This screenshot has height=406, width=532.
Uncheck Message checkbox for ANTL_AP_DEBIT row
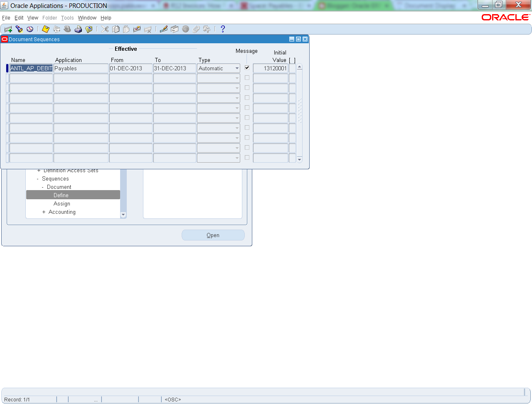click(x=247, y=68)
